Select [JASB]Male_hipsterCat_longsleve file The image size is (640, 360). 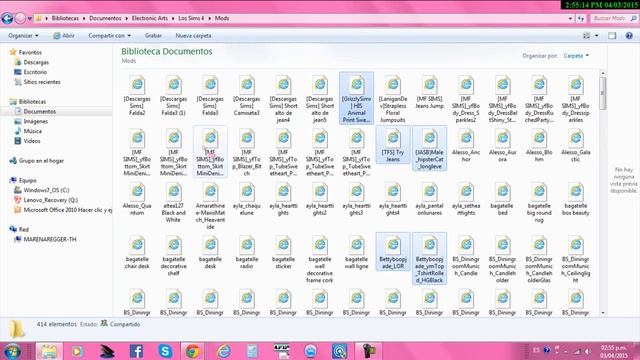pyautogui.click(x=429, y=148)
